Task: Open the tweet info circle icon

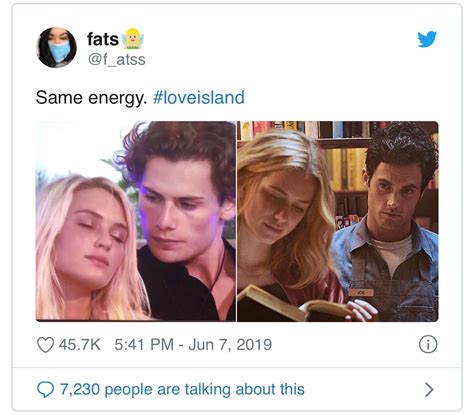Action: [x=428, y=344]
